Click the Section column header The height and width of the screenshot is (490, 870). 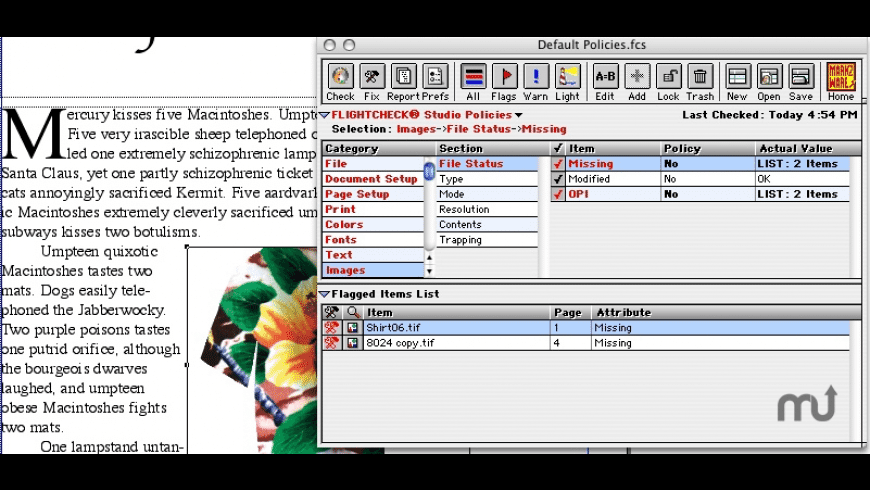(x=492, y=148)
